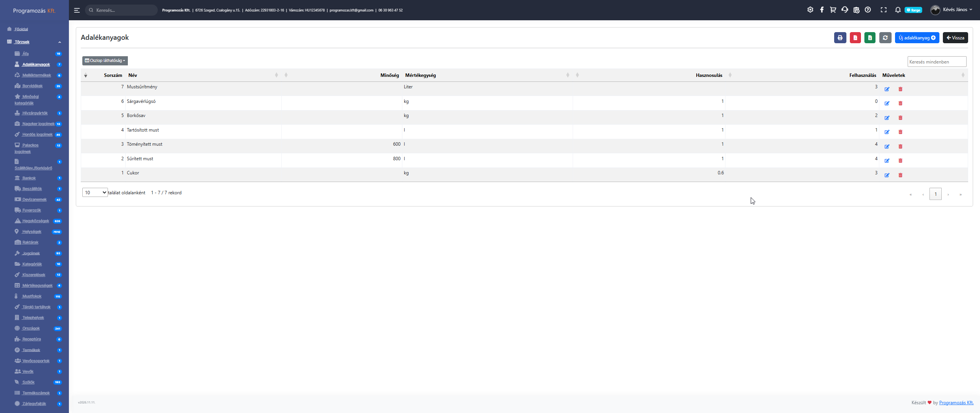The image size is (980, 413).
Task: Open the shopping cart icon
Action: [x=833, y=10]
